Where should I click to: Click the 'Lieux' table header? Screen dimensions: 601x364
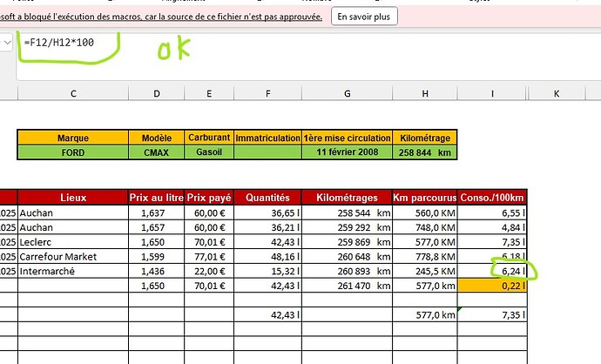[x=73, y=198]
